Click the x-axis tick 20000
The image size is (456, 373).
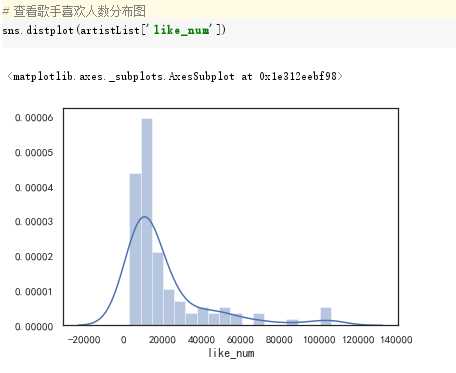[x=162, y=340]
